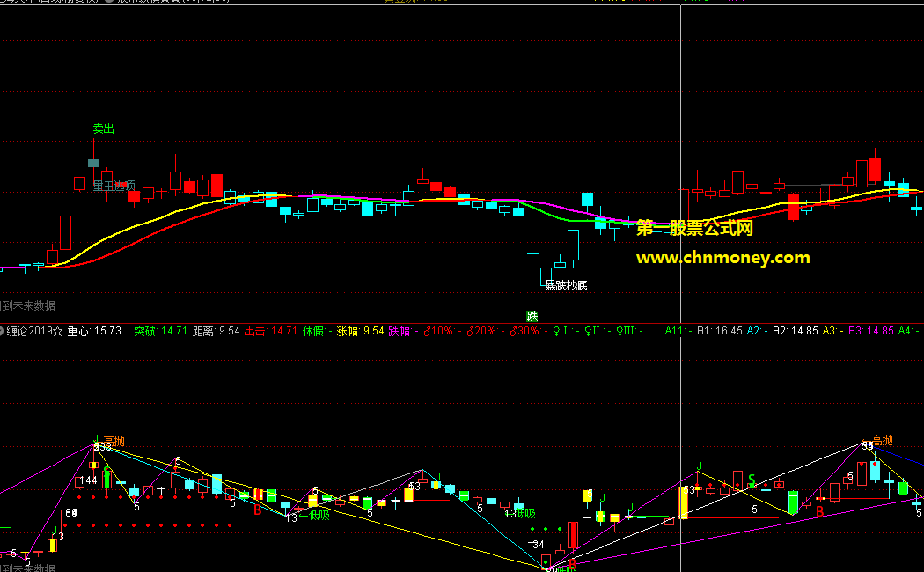Click the yellow A3 entry
Screen dimensions: 924x572
pyautogui.click(x=832, y=331)
